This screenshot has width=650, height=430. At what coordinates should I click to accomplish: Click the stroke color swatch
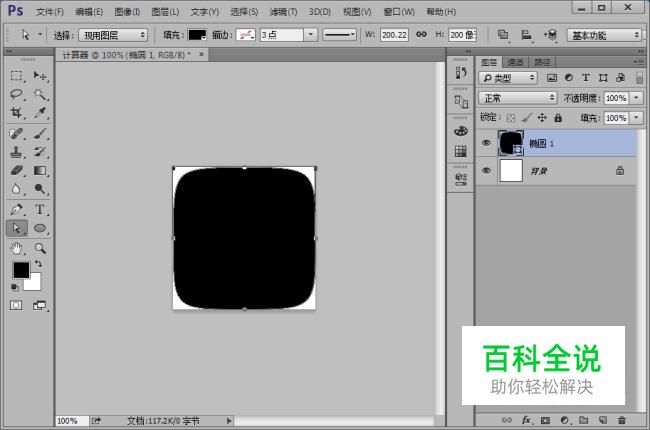(x=245, y=35)
